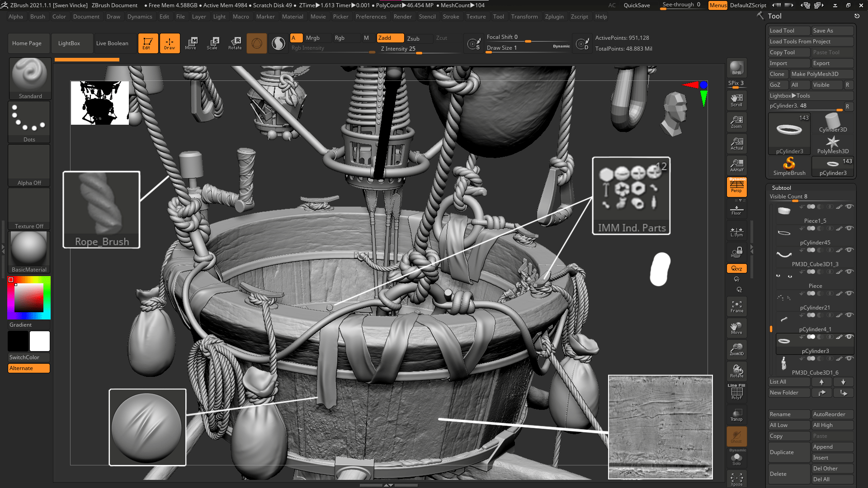Click the Frame view icon
Image resolution: width=868 pixels, height=488 pixels.
(x=736, y=307)
